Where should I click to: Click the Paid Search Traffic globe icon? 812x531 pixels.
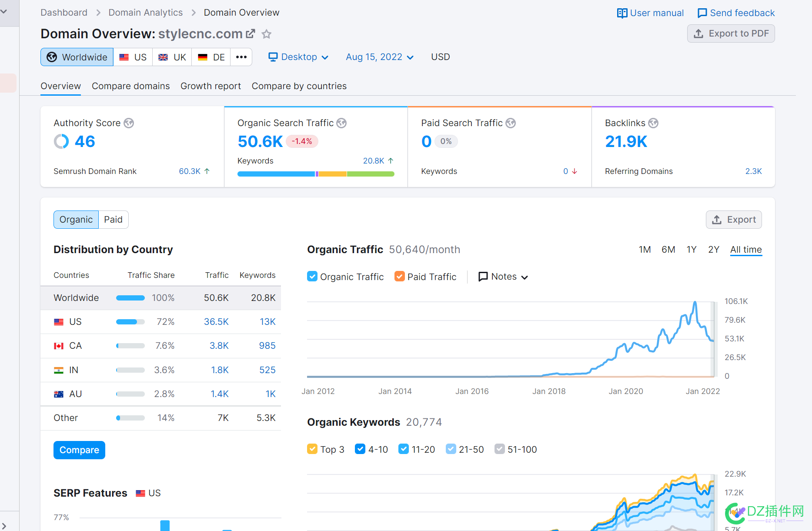pyautogui.click(x=511, y=123)
